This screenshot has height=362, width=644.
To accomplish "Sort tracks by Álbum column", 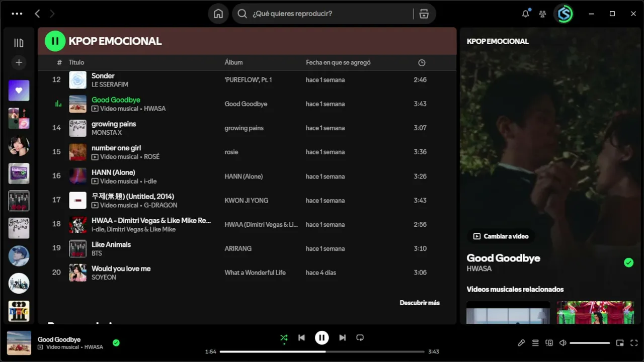I will pyautogui.click(x=233, y=62).
